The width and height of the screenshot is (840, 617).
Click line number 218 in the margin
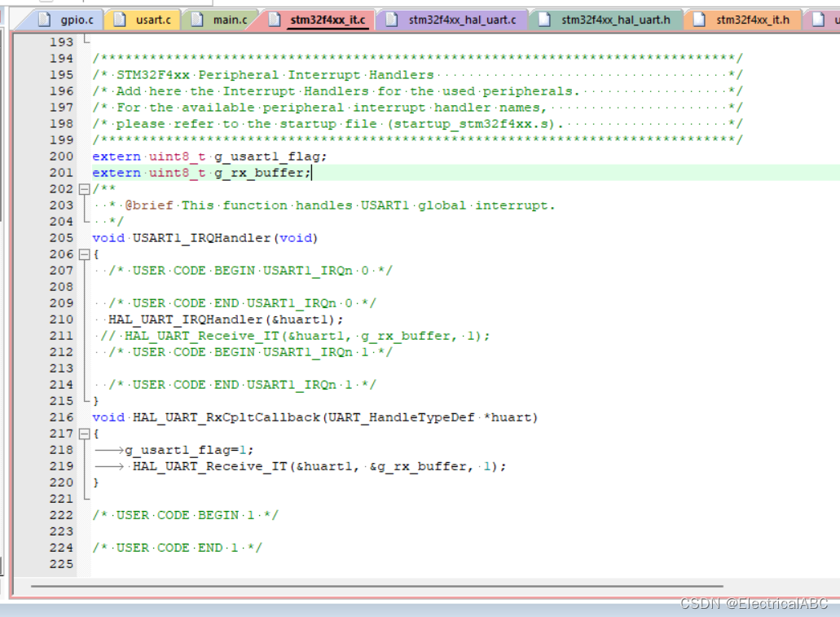60,449
